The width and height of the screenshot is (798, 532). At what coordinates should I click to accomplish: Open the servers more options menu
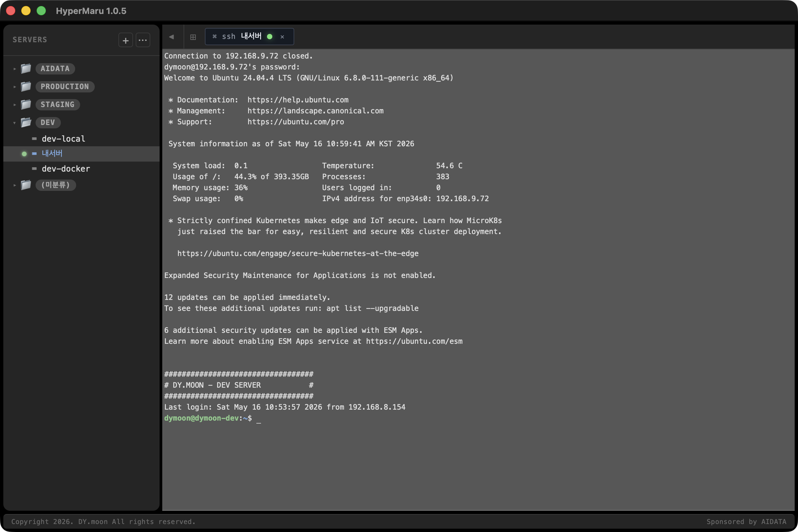point(143,40)
